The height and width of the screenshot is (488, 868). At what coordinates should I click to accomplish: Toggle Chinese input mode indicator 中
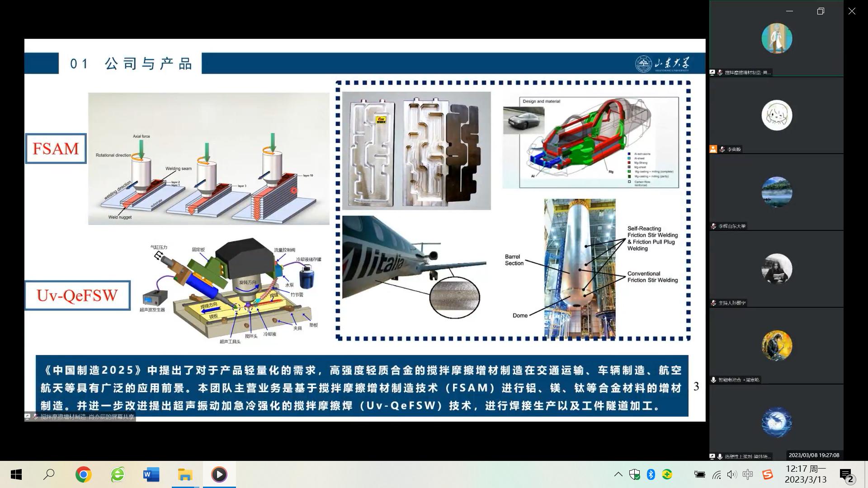coord(748,474)
